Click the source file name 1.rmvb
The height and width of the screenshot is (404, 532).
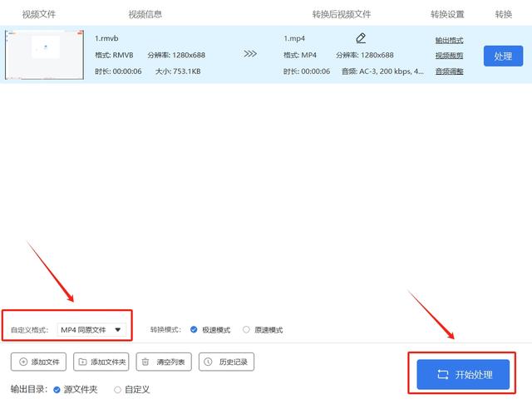(106, 38)
